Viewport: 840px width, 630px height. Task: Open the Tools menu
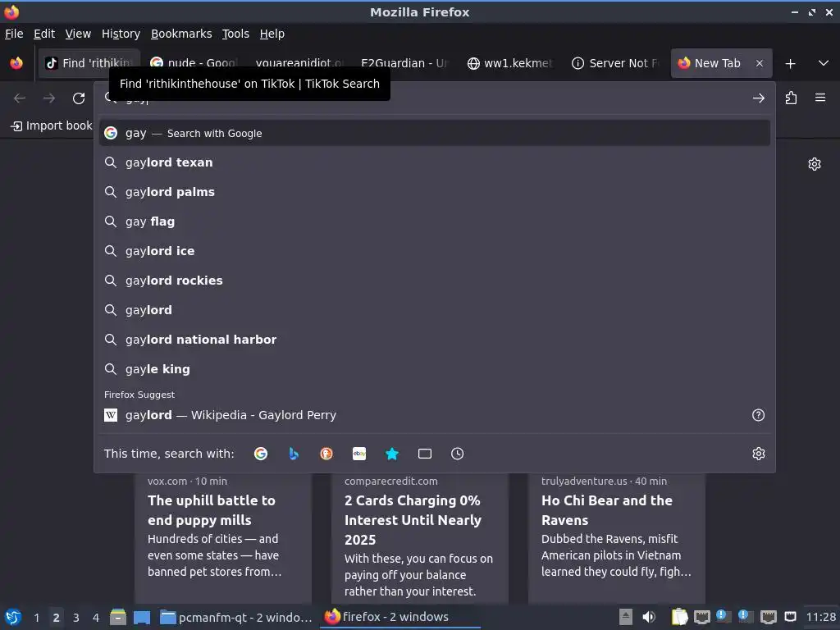235,34
